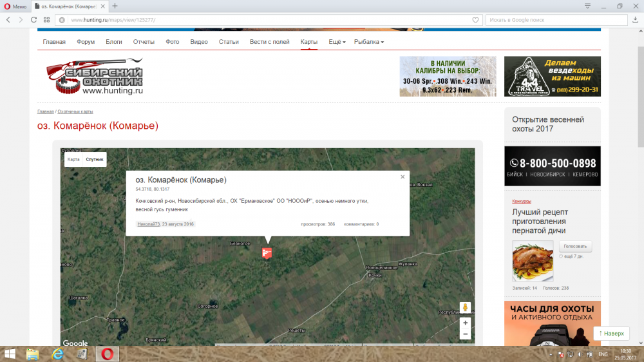Click the Opera taskbar icon
The image size is (644, 362).
click(107, 354)
